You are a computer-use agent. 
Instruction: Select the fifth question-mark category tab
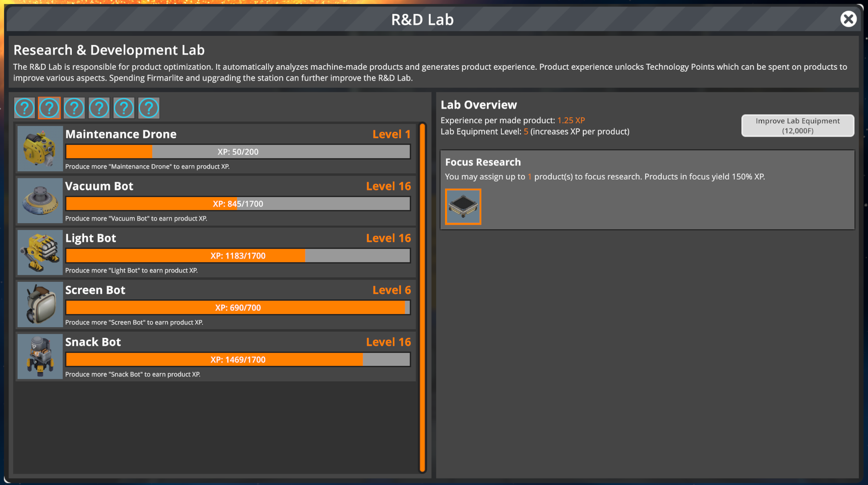(124, 108)
